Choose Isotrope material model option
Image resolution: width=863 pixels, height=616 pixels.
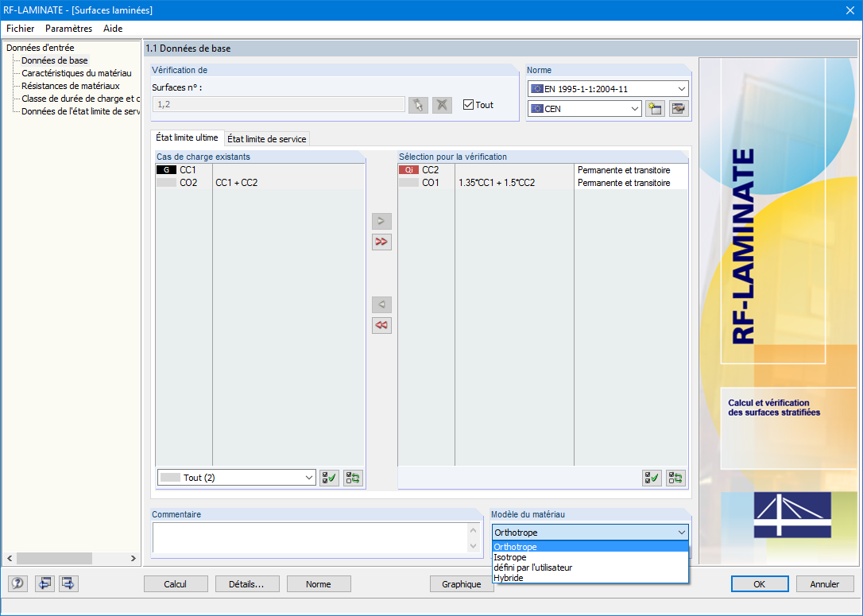[x=590, y=557]
